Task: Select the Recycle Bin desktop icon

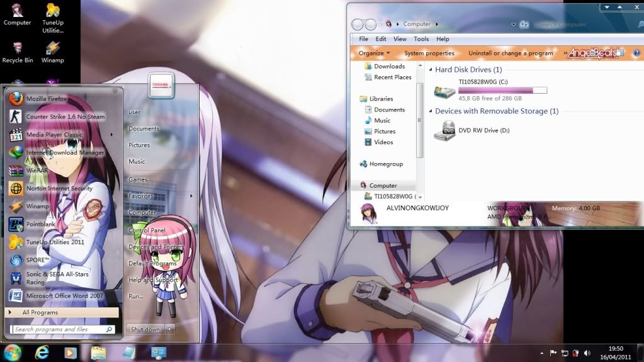Action: coord(17,52)
